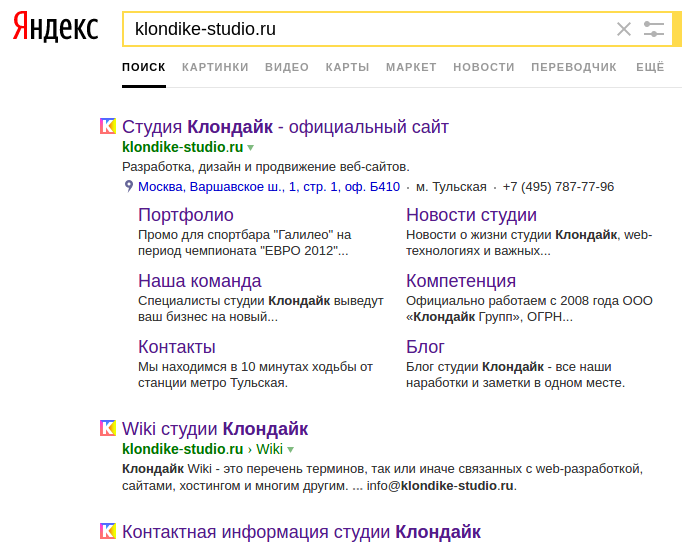Screen dimensions: 682x543
Task: Expand the arrow after the Wiki breadcrumb
Action: point(291,450)
